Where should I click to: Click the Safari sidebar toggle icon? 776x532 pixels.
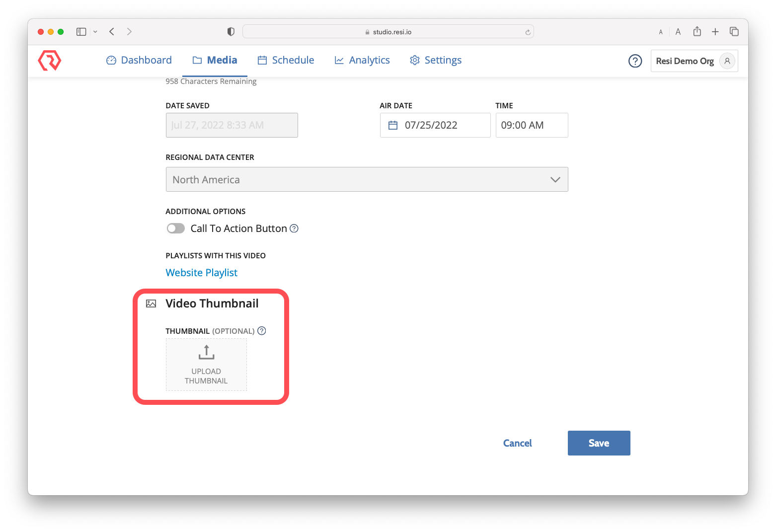coord(81,32)
